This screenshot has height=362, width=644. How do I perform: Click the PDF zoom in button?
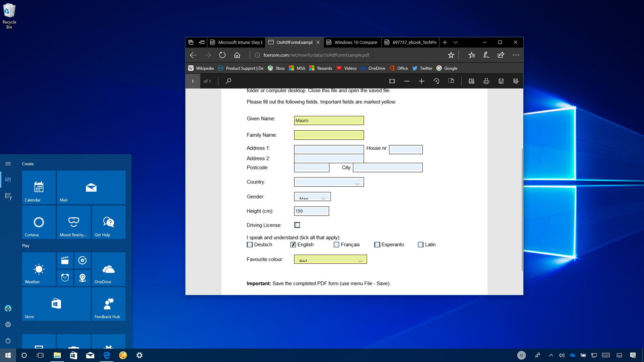(x=421, y=81)
